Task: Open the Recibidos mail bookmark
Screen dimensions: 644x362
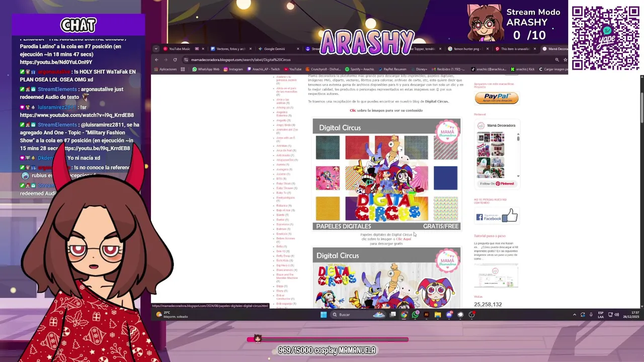Action: click(448, 69)
